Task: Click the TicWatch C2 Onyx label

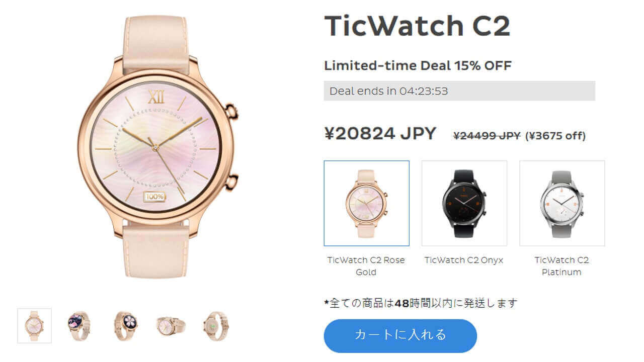Action: [x=464, y=260]
